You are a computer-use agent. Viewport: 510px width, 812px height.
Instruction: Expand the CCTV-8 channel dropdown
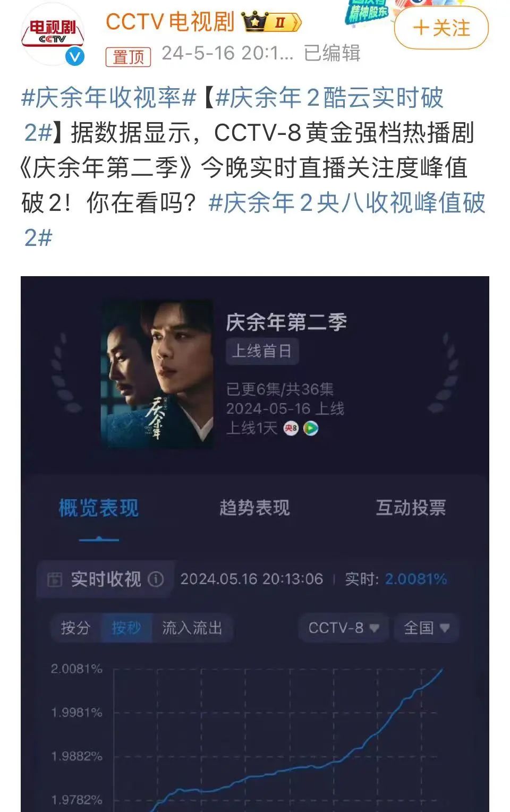click(x=343, y=628)
